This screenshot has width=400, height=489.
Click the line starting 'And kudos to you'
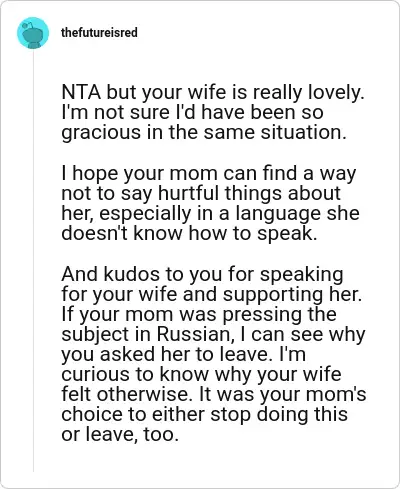tap(202, 275)
